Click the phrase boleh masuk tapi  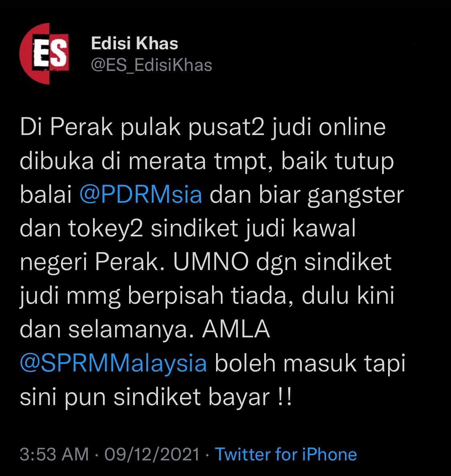(310, 364)
